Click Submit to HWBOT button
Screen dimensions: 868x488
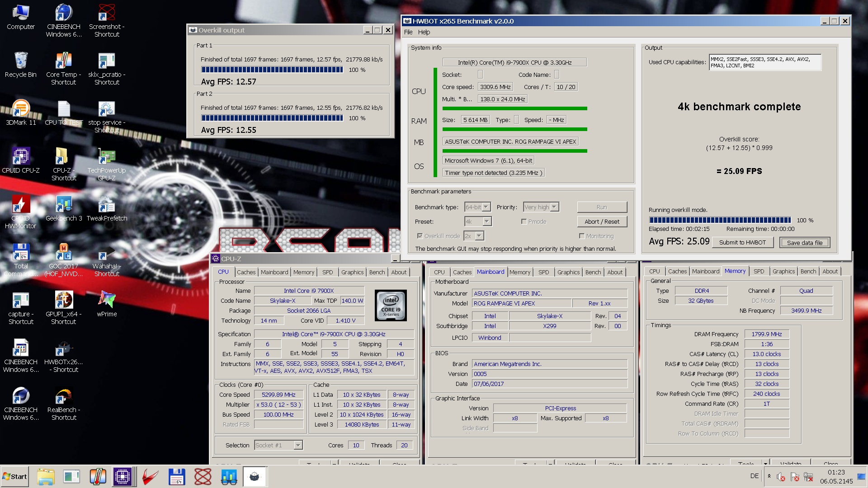pyautogui.click(x=742, y=242)
